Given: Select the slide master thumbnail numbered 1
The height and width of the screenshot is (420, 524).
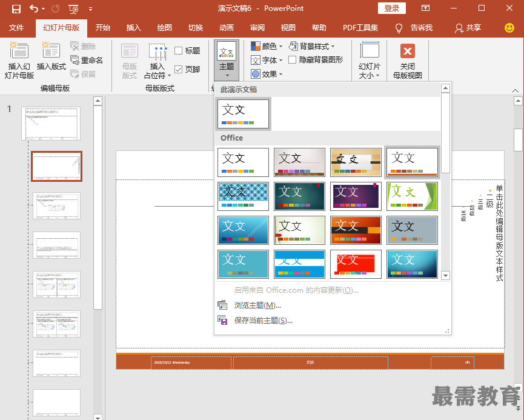Looking at the screenshot, I should 51,124.
